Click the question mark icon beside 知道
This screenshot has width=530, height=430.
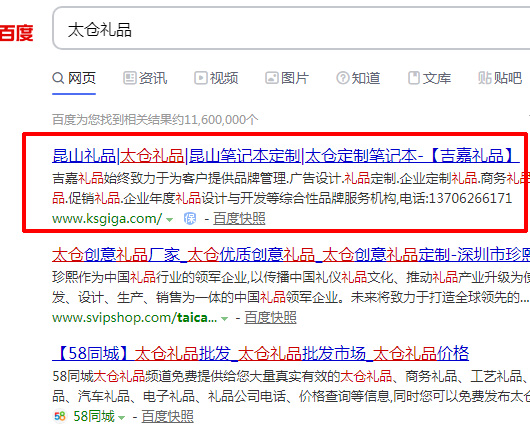[342, 78]
